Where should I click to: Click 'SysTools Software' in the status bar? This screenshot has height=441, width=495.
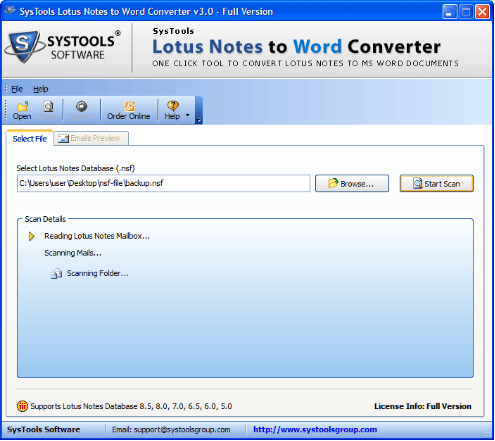(x=44, y=429)
